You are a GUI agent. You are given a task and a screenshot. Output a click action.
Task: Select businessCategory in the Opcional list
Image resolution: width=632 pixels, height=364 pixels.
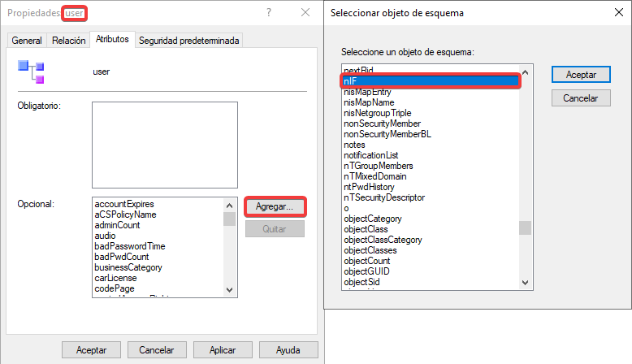[128, 267]
